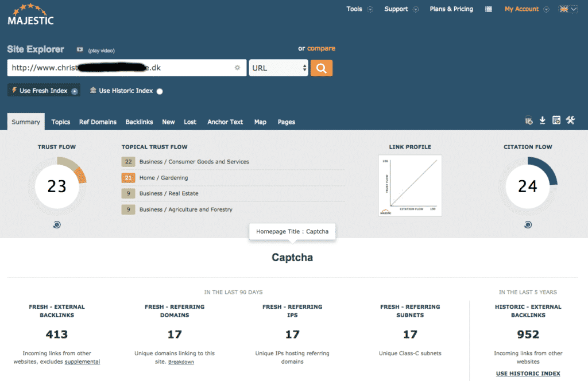Open the play video camera icon
Screen dimensions: 588x381
coord(80,49)
